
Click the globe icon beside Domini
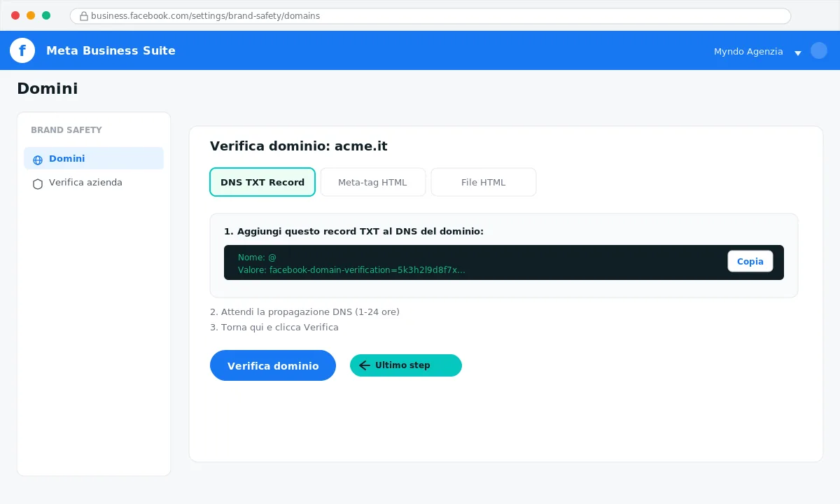point(38,160)
